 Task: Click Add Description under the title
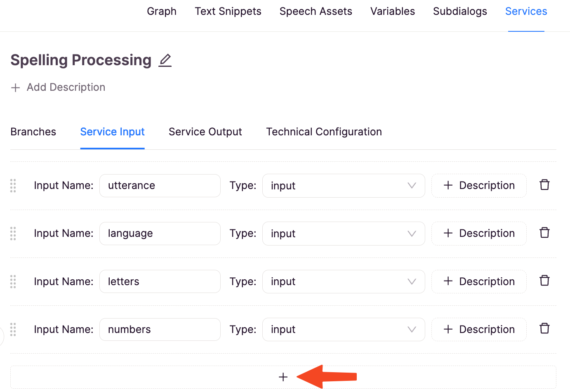58,87
